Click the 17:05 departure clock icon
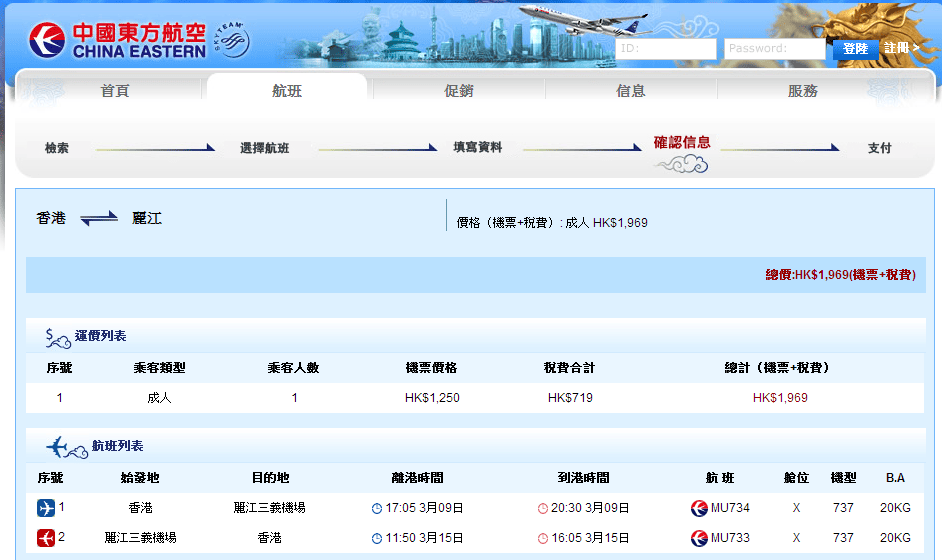Screen dimensions: 942x560 click(377, 508)
